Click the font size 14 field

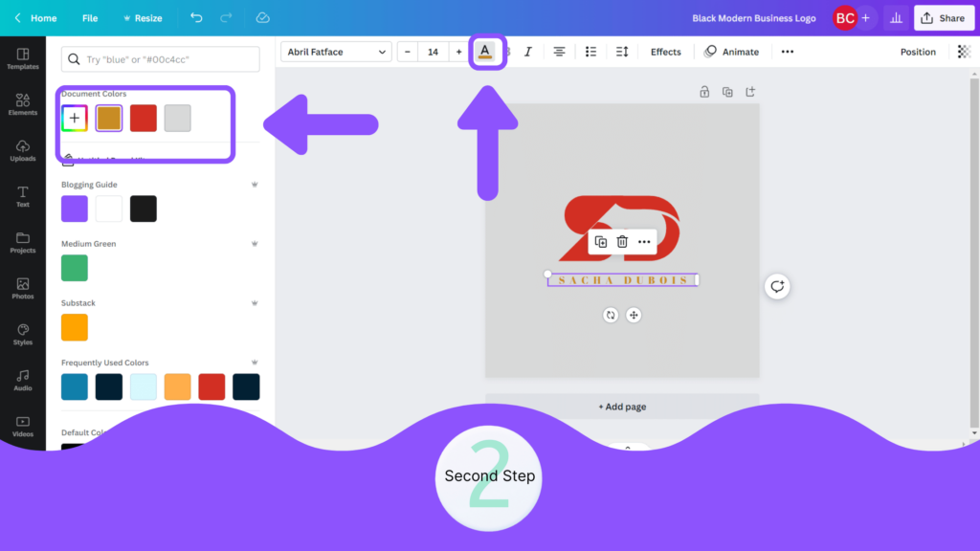pyautogui.click(x=434, y=52)
